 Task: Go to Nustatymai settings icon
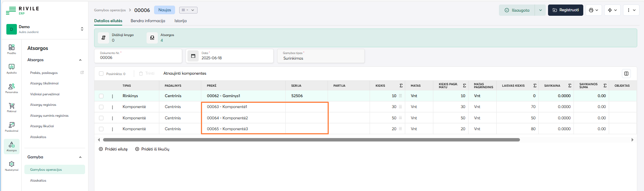(x=12, y=165)
